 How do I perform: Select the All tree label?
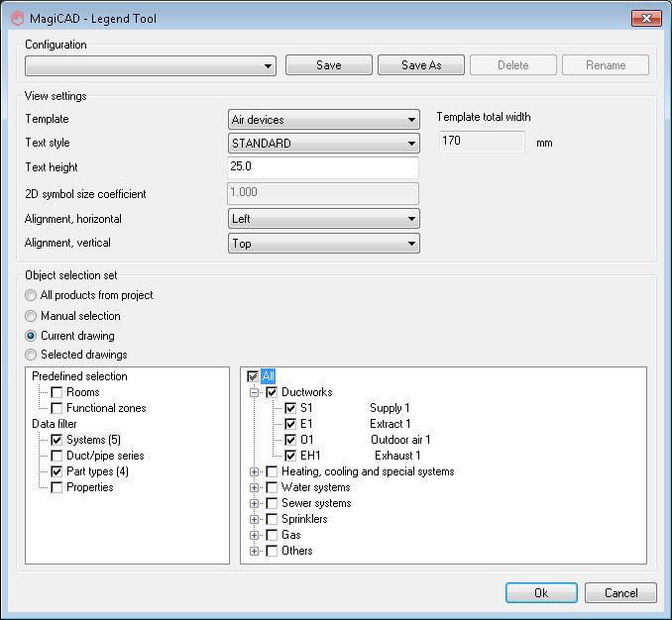coord(268,376)
